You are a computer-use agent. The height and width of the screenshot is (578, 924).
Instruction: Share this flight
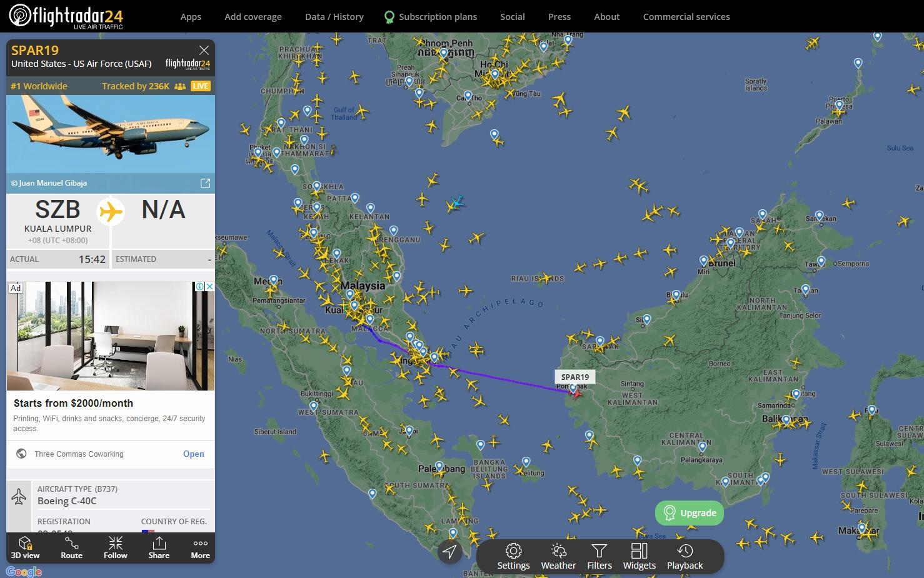click(159, 547)
